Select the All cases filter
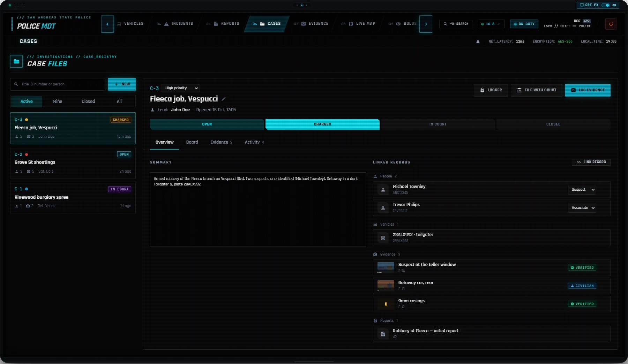This screenshot has height=364, width=628. [119, 101]
